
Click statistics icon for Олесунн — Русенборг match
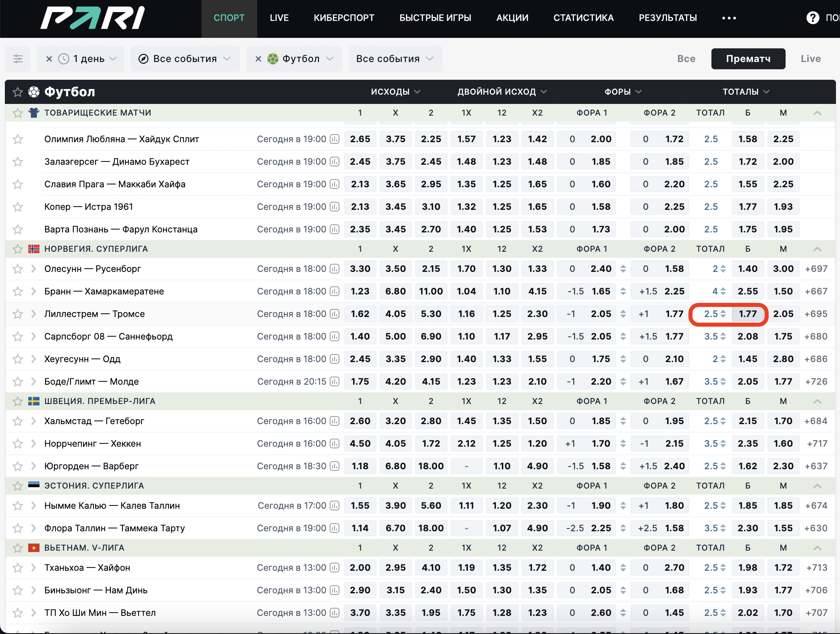click(335, 269)
